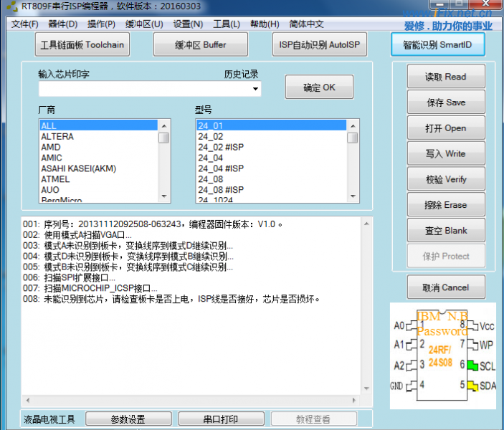Open the 缓冲区(B) menu
The width and height of the screenshot is (504, 430).
click(144, 24)
